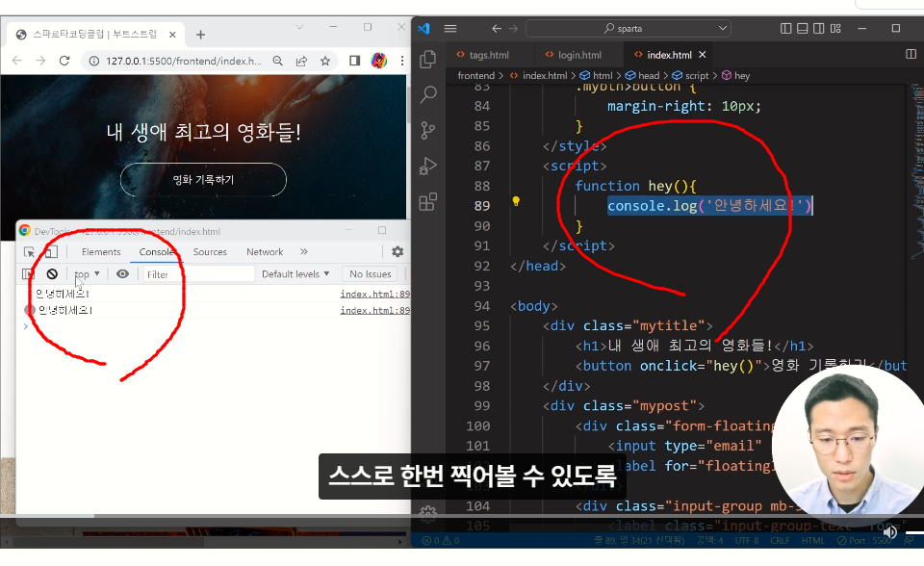Open the DevTools Network tab

click(265, 252)
